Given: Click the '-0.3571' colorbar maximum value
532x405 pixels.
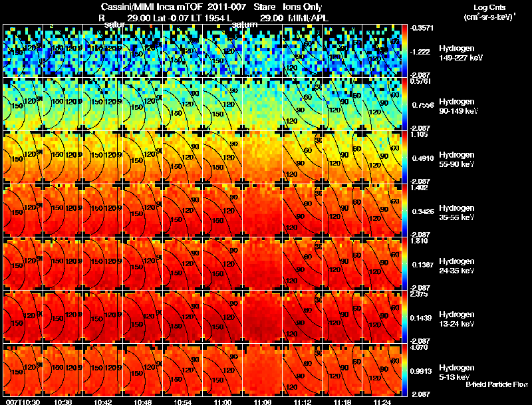Looking at the screenshot, I should point(422,28).
